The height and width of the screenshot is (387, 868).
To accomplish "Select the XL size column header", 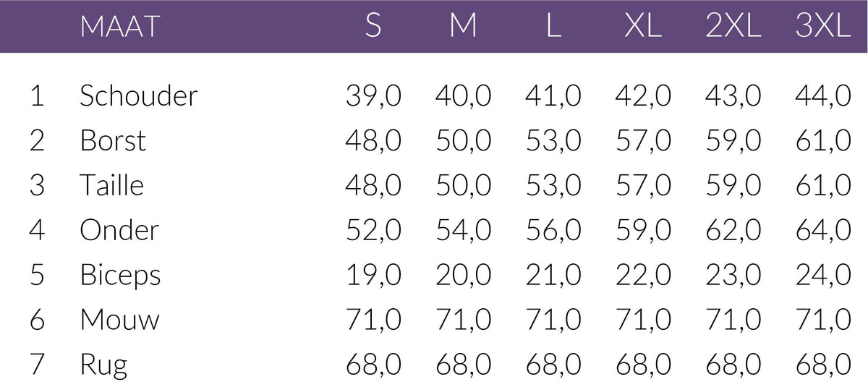I will point(643,27).
